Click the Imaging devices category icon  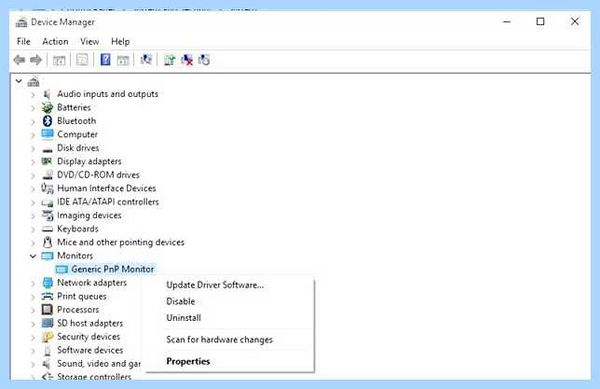[47, 215]
